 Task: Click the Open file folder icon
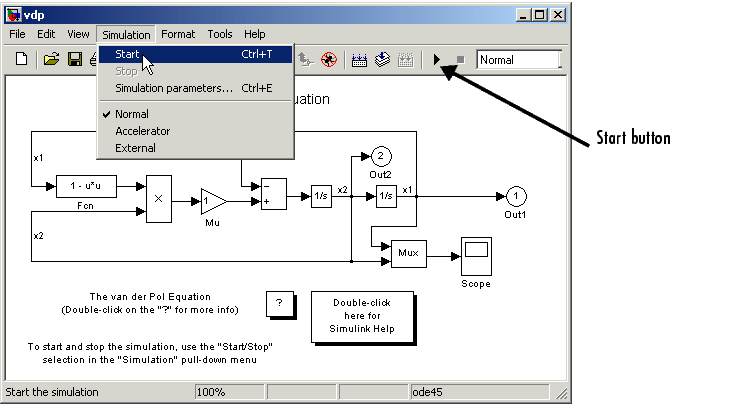[52, 60]
